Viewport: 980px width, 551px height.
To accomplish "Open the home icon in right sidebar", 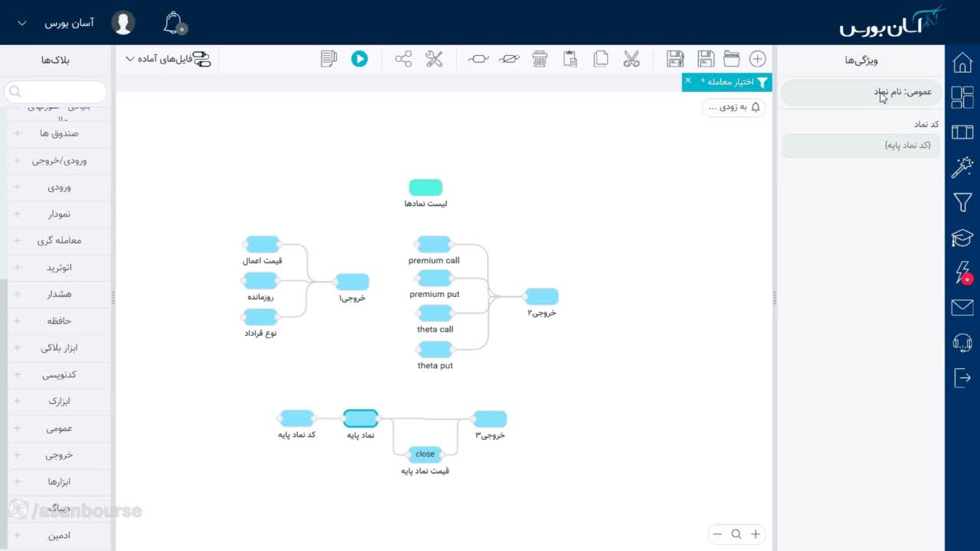I will coord(962,63).
